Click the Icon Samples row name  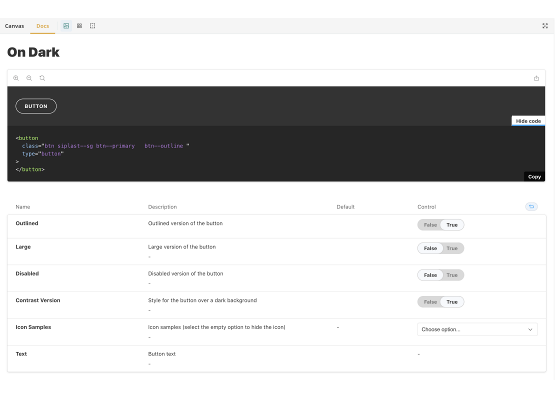point(33,327)
